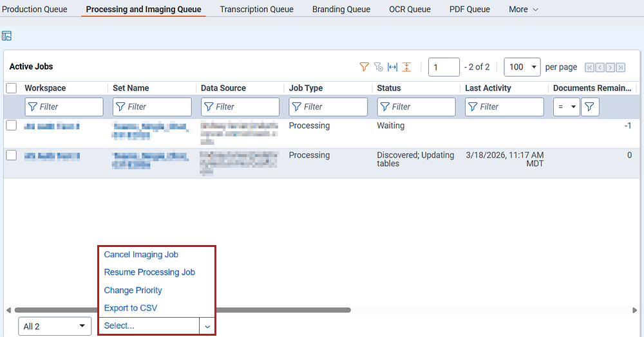The image size is (644, 337).
Task: Open the panel layout icon below the tabs
Action: tap(7, 35)
